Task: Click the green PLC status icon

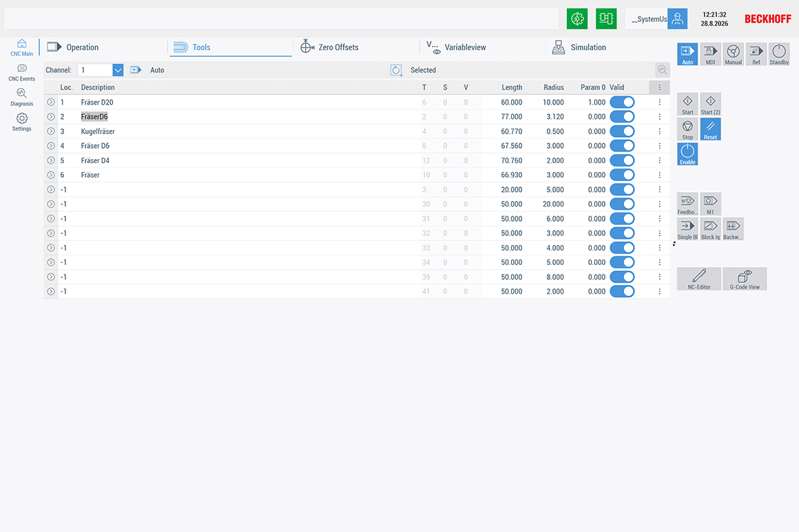Action: [x=606, y=19]
